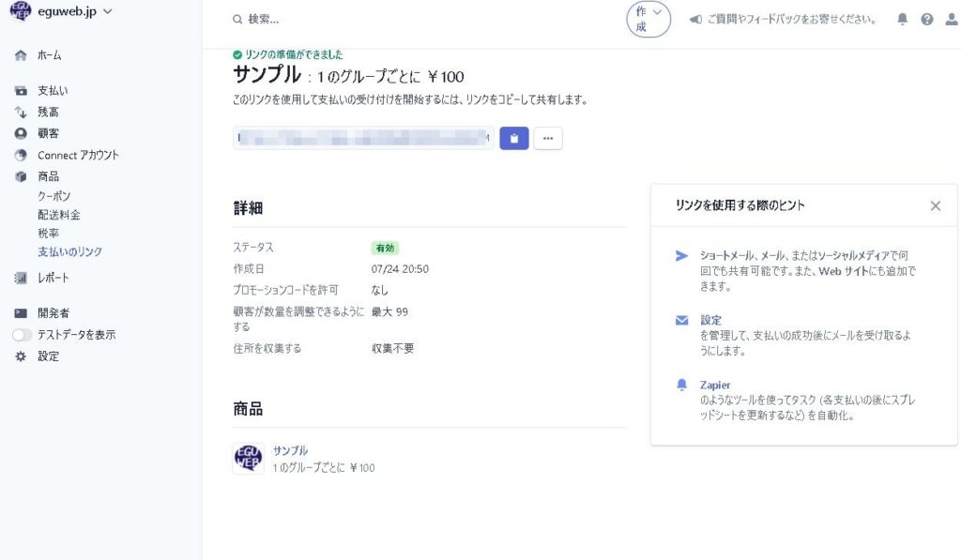The height and width of the screenshot is (560, 961).
Task: Click the home icon in sidebar
Action: click(x=21, y=55)
